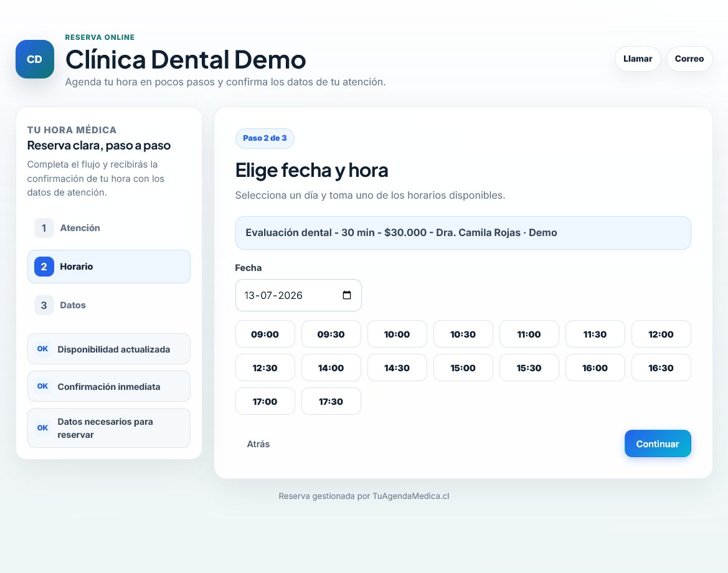
Task: Select the Horario step
Action: [x=108, y=267]
